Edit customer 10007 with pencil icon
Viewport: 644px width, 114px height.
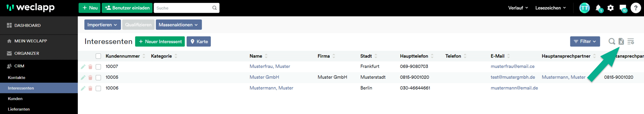coord(83,67)
